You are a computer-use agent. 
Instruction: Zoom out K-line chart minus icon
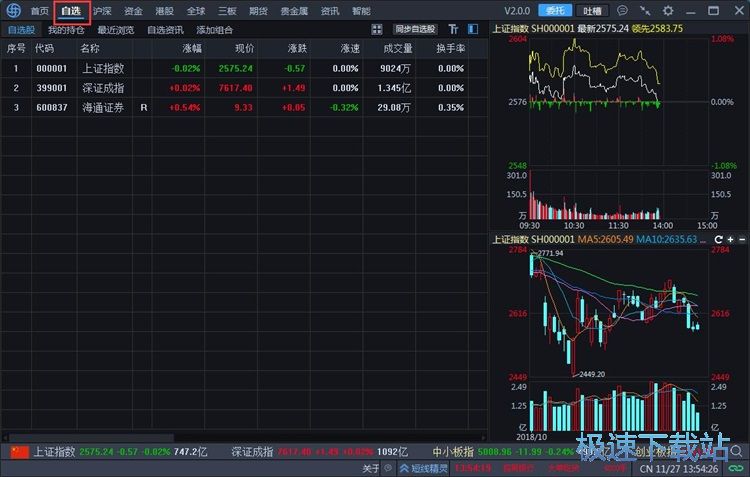[742, 239]
